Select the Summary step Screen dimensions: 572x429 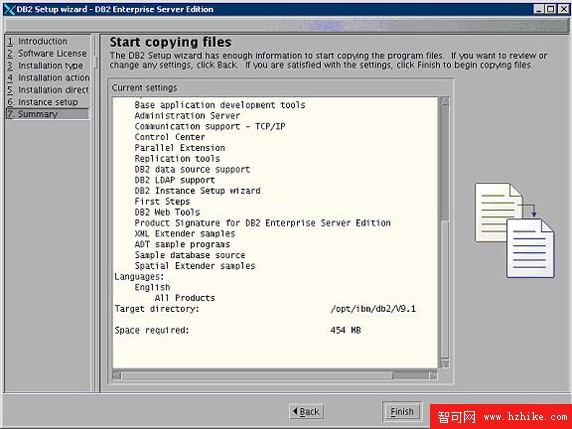pyautogui.click(x=47, y=114)
